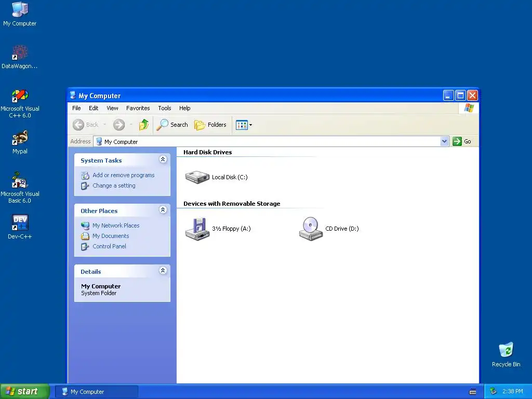Open the Help menu

click(184, 108)
